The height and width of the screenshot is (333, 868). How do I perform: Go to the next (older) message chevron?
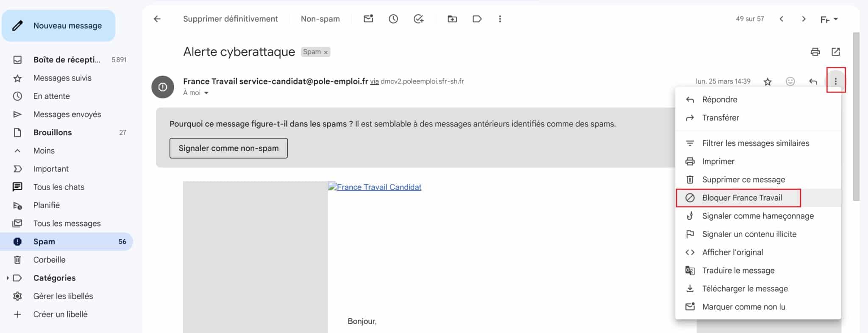pos(804,19)
